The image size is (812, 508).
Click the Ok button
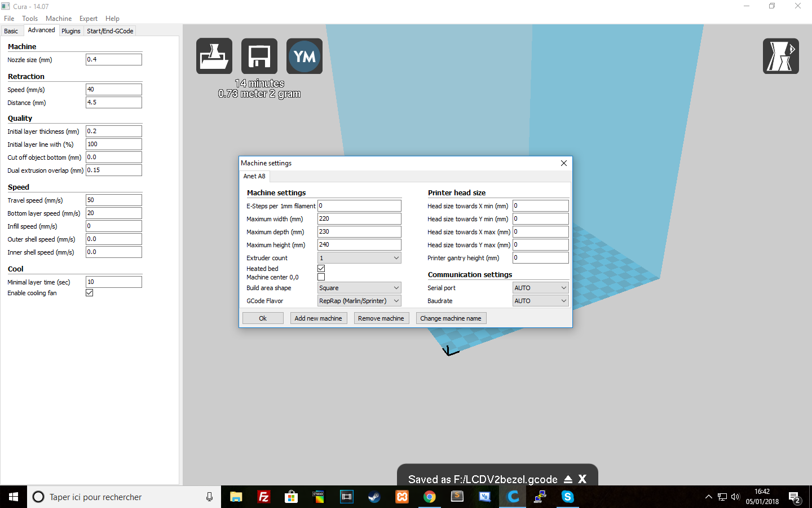[263, 318]
